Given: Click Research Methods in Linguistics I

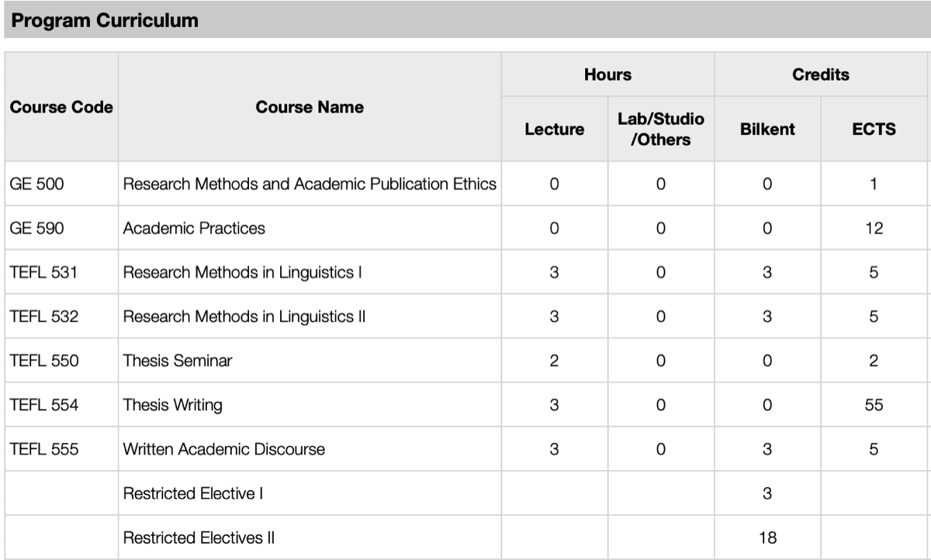Looking at the screenshot, I should pos(242,272).
